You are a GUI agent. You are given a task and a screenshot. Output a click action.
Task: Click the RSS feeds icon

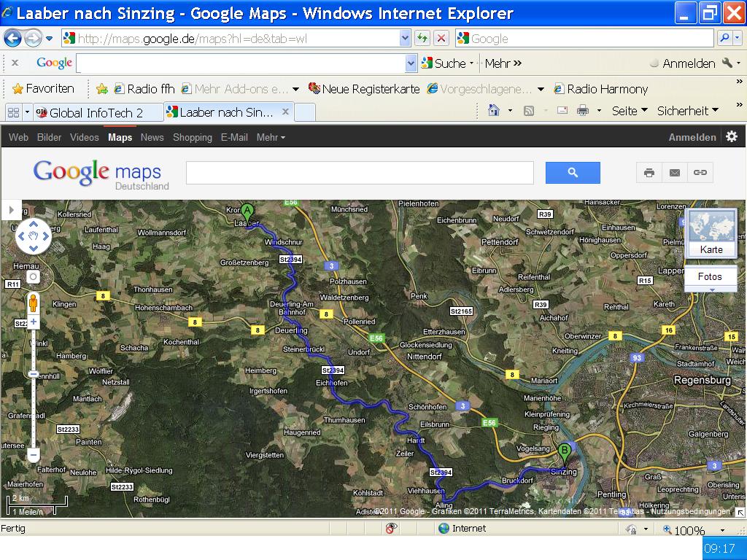pyautogui.click(x=528, y=111)
